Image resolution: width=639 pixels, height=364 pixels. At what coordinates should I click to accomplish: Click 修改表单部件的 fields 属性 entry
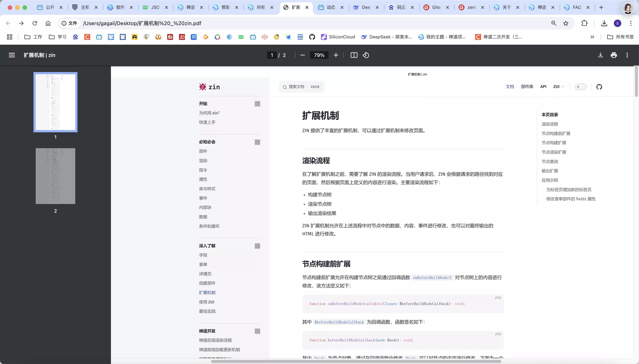571,199
